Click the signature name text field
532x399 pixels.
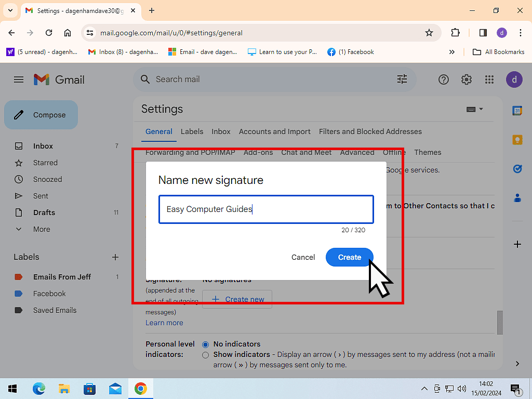click(266, 209)
